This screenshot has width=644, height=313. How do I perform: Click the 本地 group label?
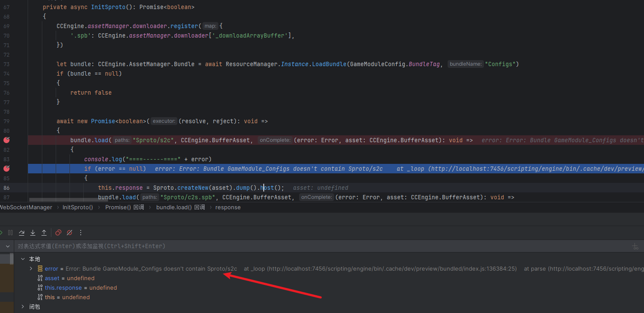tap(35, 259)
